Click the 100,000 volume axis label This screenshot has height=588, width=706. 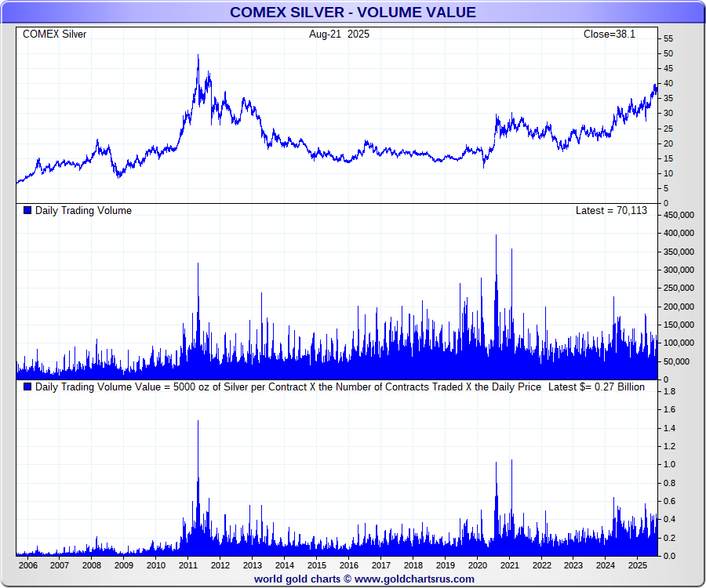pos(679,343)
